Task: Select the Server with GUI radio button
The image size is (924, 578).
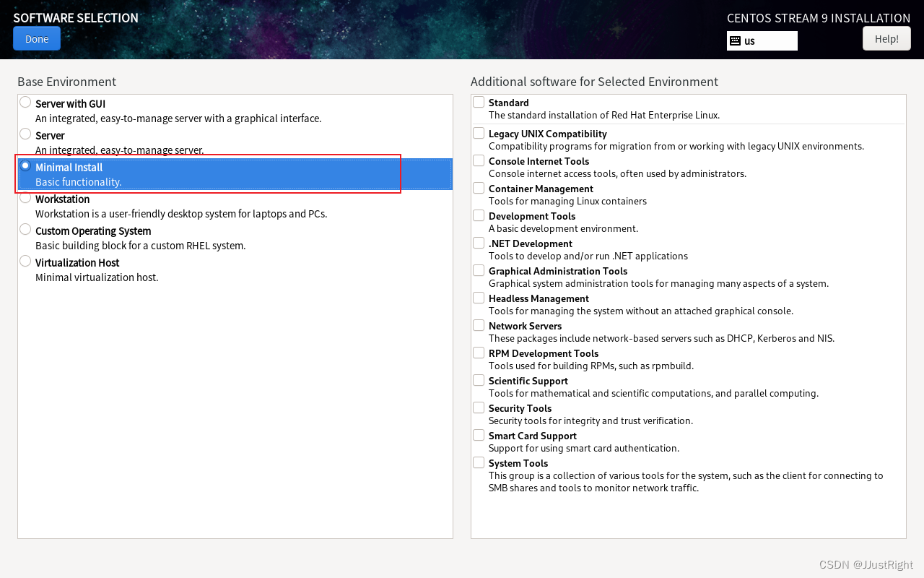Action: point(25,102)
